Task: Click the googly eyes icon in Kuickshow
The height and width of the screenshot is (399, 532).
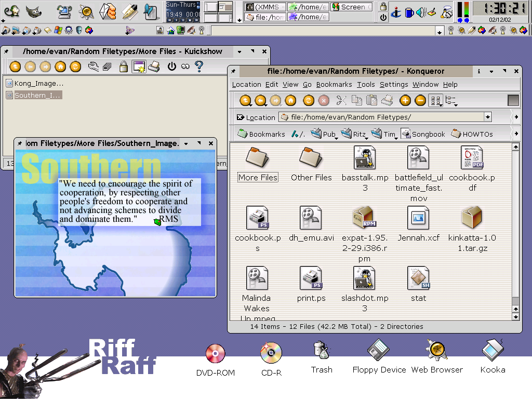Action: [x=185, y=66]
